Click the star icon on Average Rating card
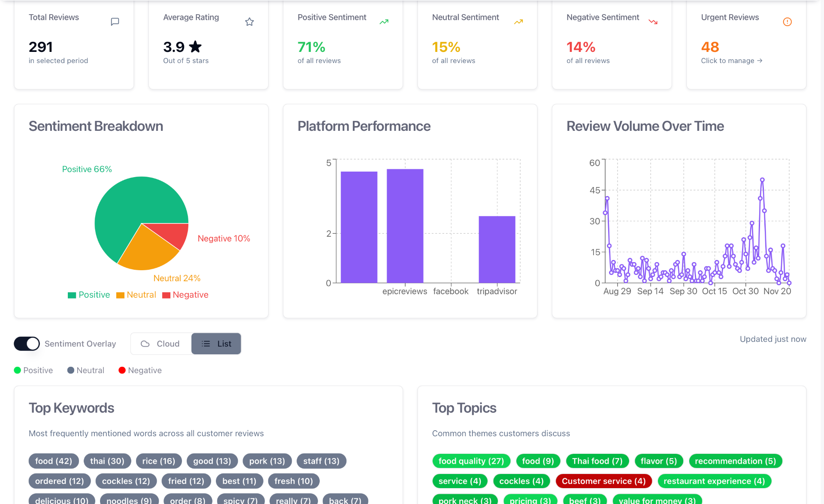The height and width of the screenshot is (504, 824). coord(249,21)
